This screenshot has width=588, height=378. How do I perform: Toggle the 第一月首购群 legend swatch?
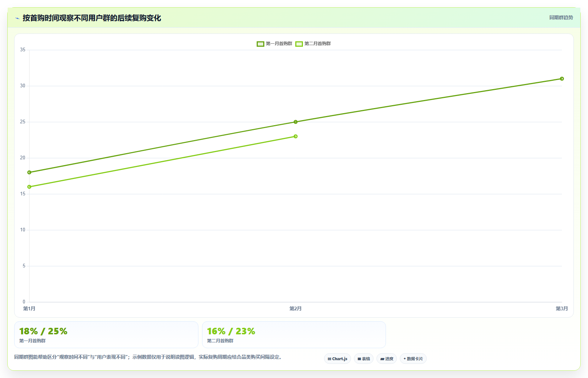click(x=260, y=44)
